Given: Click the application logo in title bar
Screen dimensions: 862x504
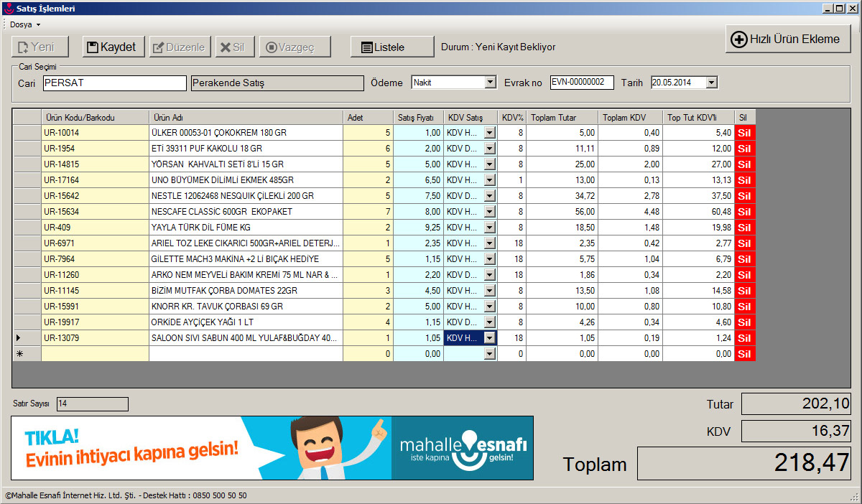Looking at the screenshot, I should click(x=9, y=9).
